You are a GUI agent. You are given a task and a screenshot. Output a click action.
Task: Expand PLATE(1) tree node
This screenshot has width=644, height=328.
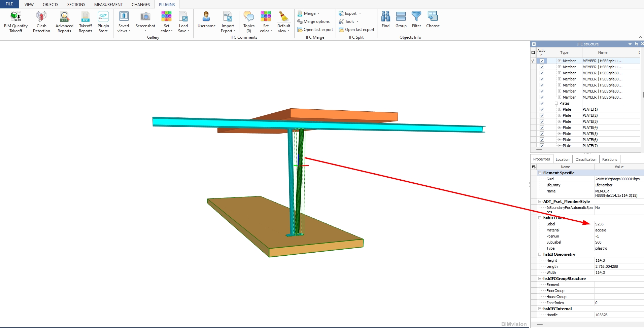(560, 109)
